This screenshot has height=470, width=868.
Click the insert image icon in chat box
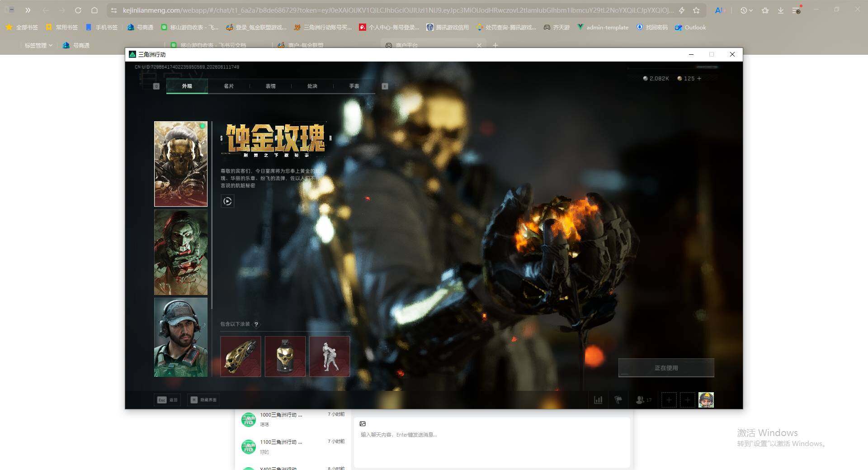(363, 424)
